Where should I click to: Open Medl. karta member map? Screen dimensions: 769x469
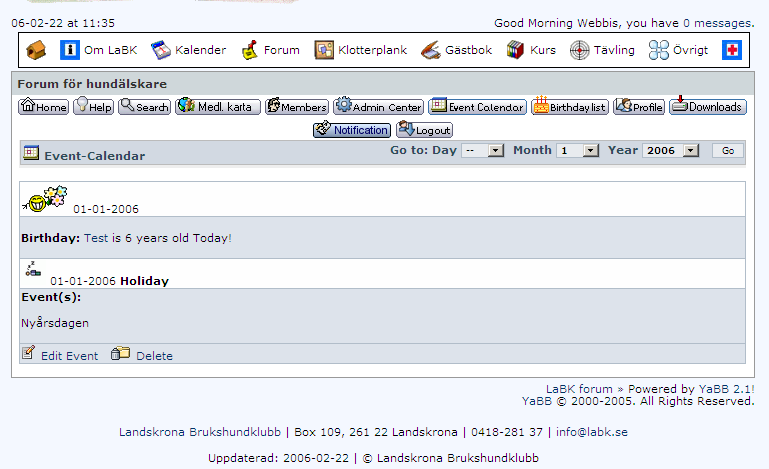click(x=218, y=106)
